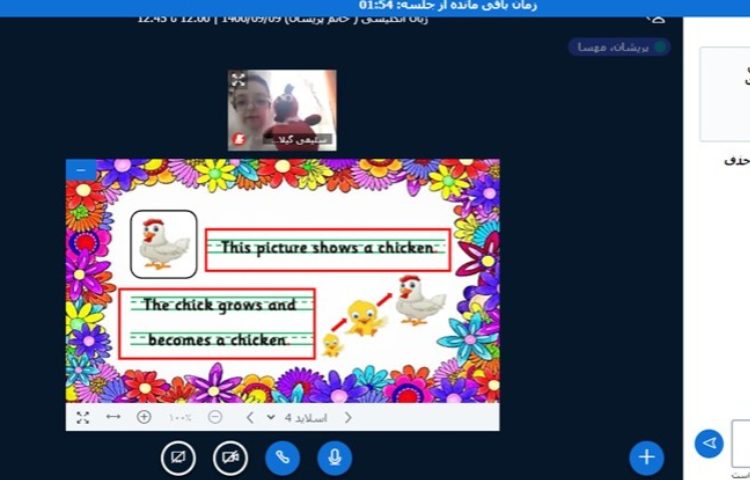The width and height of the screenshot is (750, 480).
Task: Click the chat message input field
Action: coord(740,443)
